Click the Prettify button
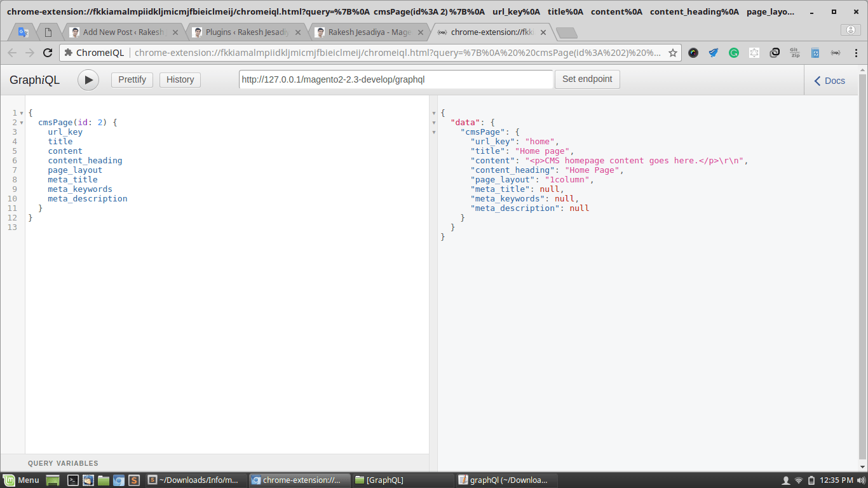Viewport: 868px width, 488px height. coord(132,79)
